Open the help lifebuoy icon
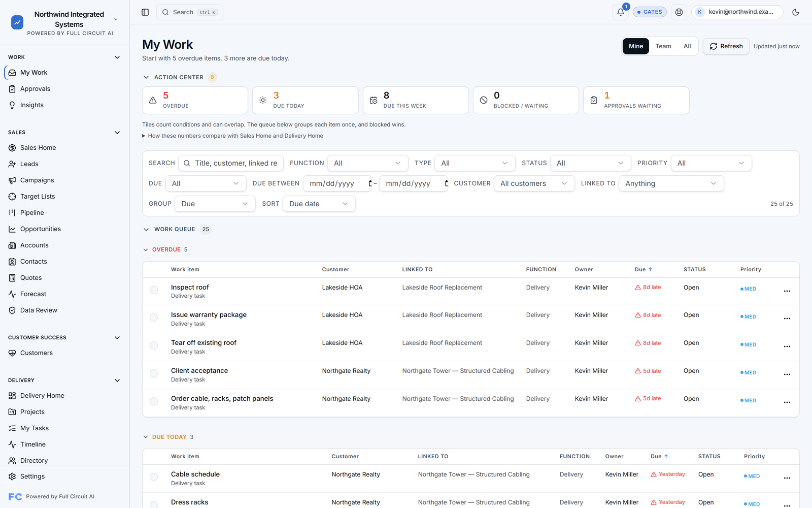This screenshot has width=812, height=508. (x=679, y=12)
